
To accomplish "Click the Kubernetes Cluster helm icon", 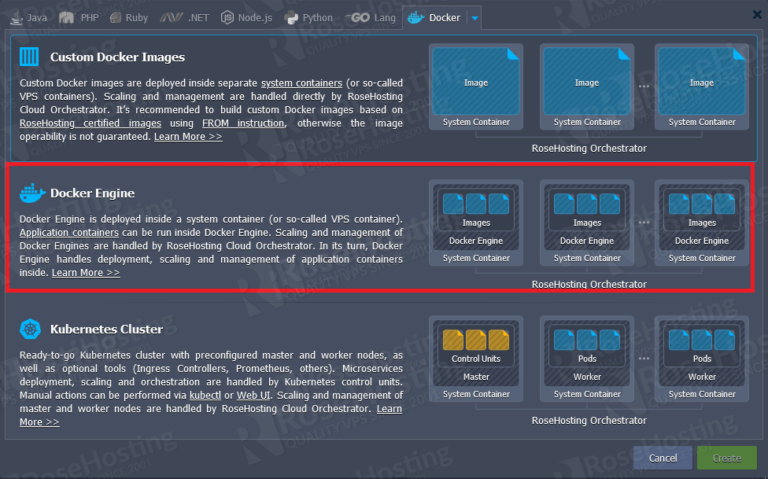I will tap(30, 329).
